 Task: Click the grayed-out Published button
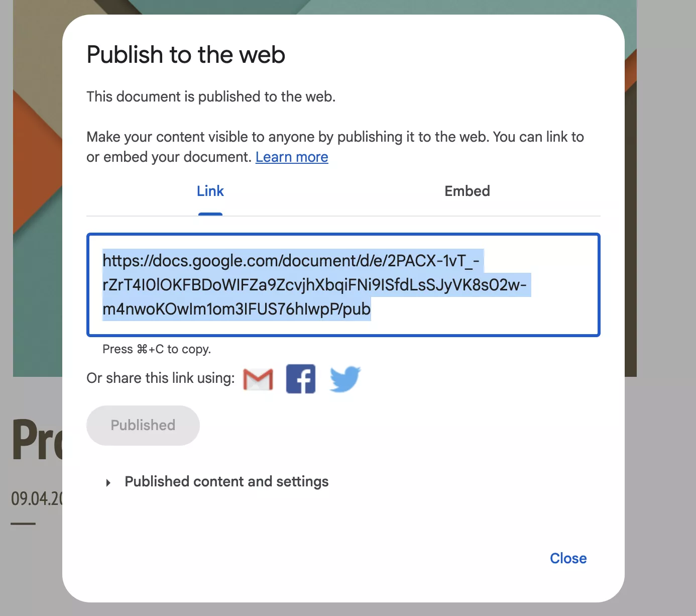point(143,425)
